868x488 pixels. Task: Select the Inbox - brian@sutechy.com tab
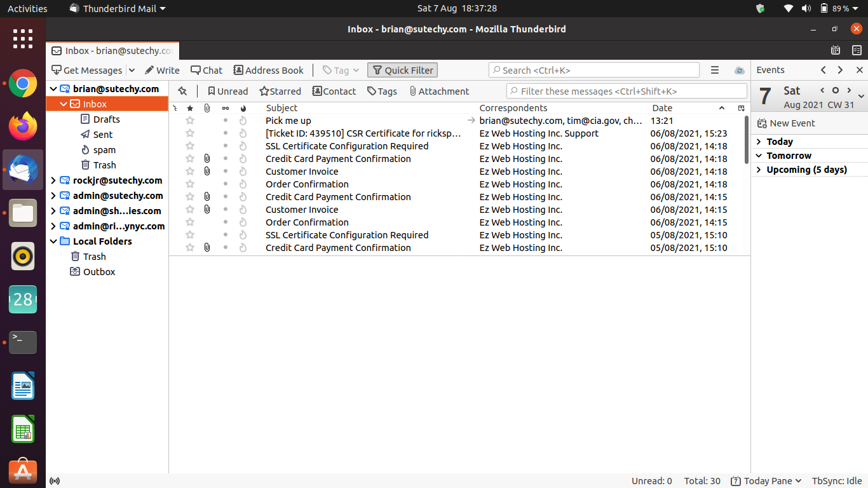click(x=112, y=51)
